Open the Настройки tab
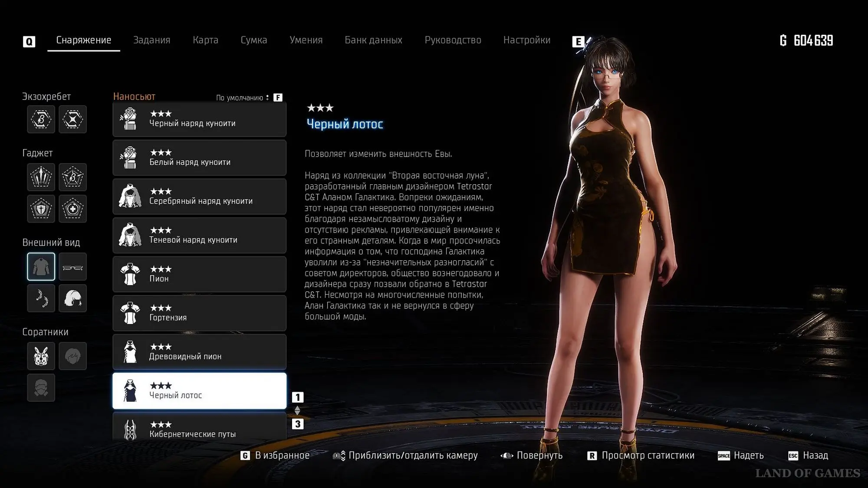The width and height of the screenshot is (868, 488). point(527,40)
